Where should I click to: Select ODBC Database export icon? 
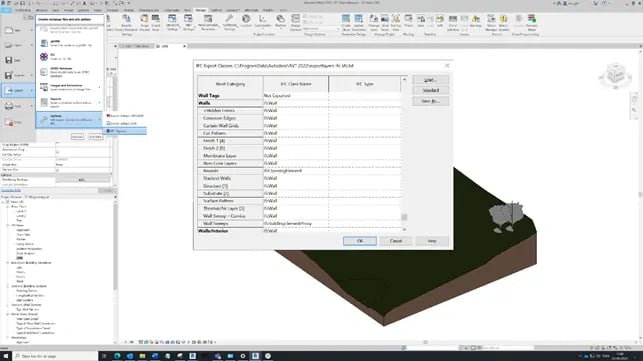coord(44,72)
